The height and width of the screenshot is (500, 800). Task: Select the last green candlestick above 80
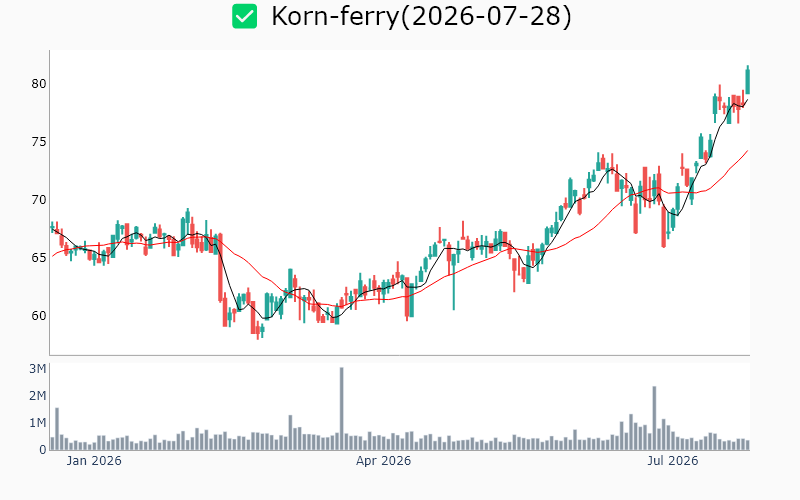(x=748, y=81)
